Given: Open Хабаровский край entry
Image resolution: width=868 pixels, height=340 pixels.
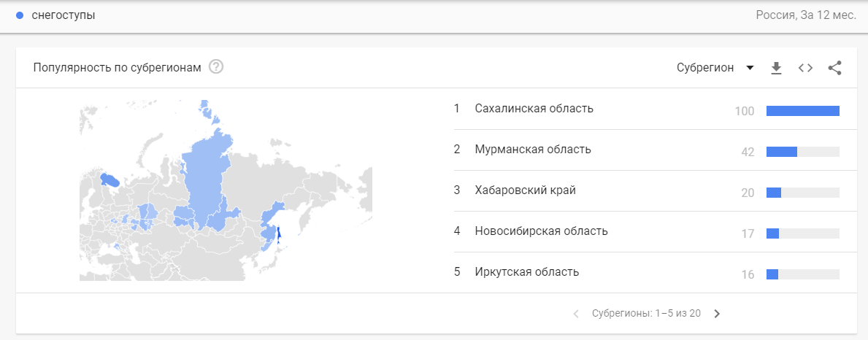Looking at the screenshot, I should pos(526,190).
